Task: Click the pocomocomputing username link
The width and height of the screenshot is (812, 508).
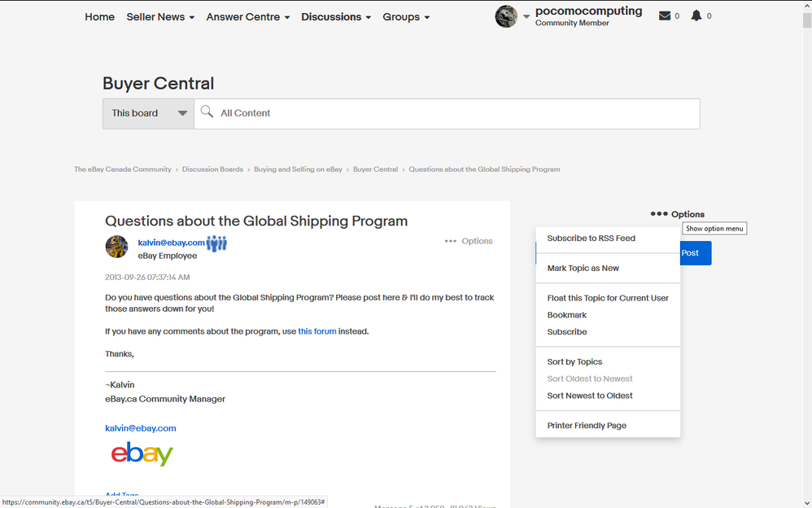Action: pyautogui.click(x=588, y=11)
